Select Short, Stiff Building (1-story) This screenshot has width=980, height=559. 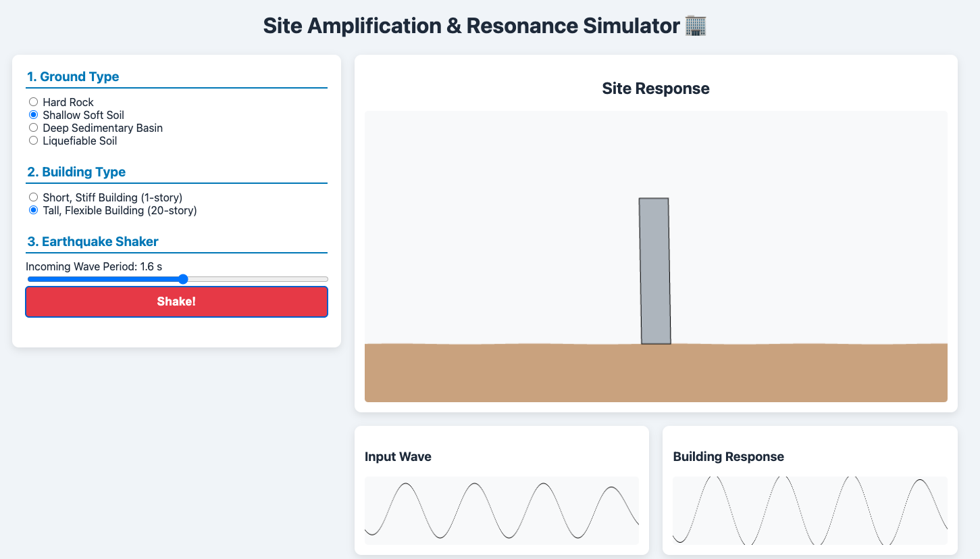coord(33,197)
